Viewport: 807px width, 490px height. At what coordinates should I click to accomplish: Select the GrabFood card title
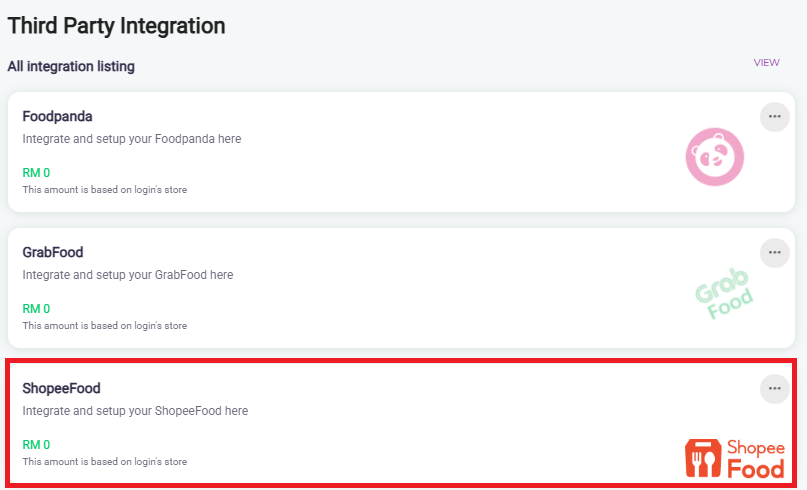click(x=53, y=253)
